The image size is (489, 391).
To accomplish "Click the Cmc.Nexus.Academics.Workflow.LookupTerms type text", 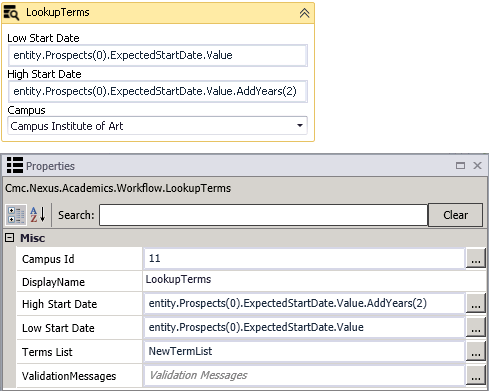I will tap(118, 188).
